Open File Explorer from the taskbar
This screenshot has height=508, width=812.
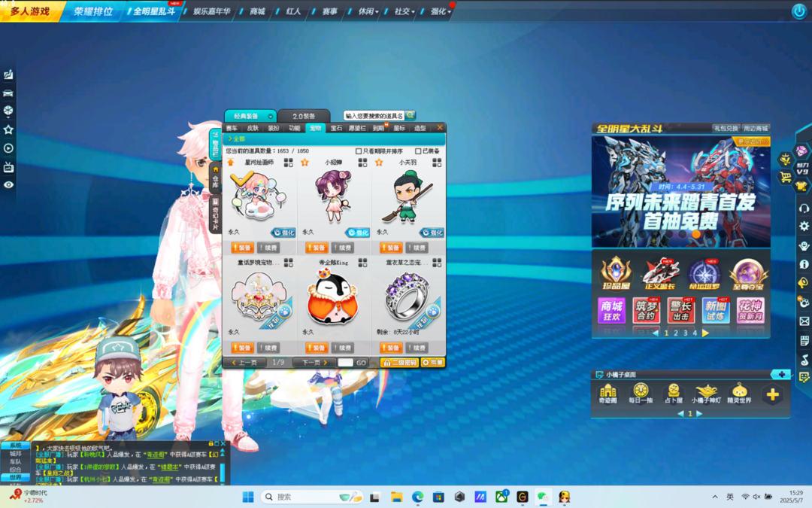(397, 497)
